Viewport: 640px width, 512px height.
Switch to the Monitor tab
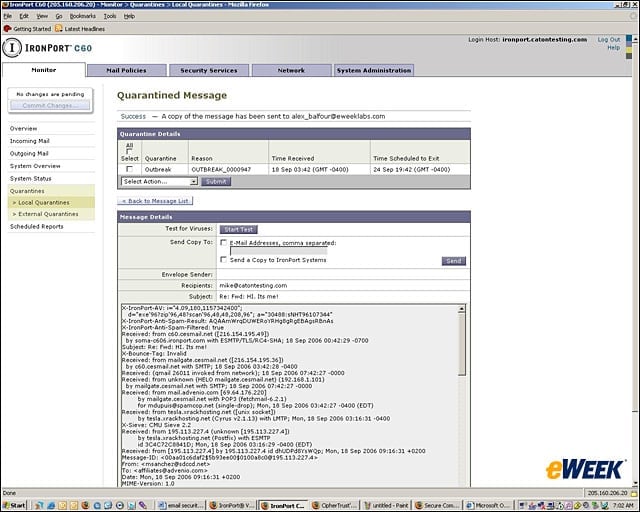[44, 70]
